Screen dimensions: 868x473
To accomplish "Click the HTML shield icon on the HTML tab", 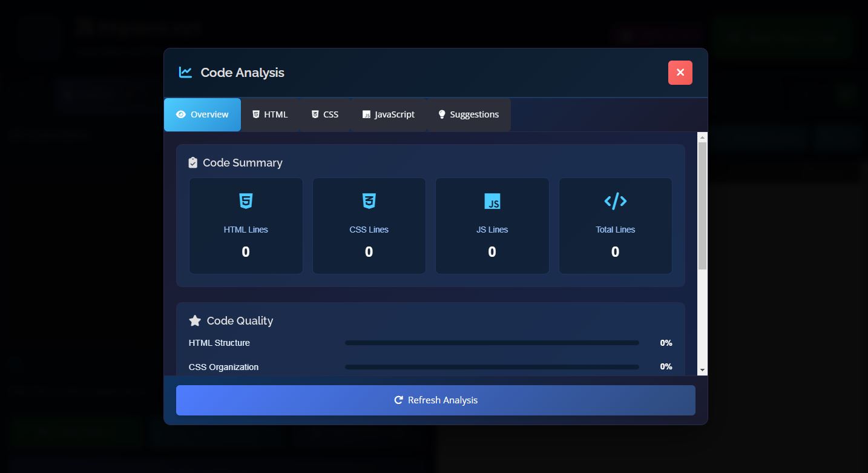I will 255,114.
